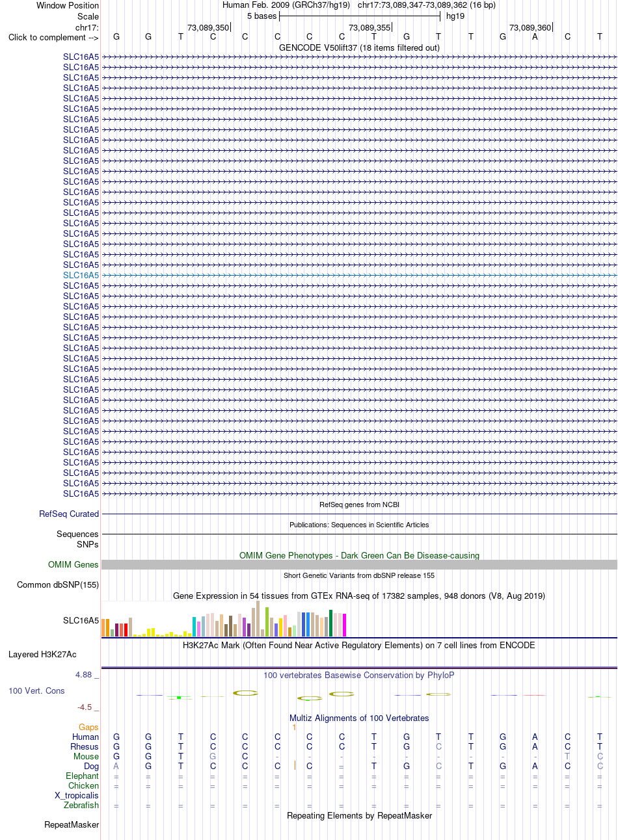Click the hg19 assembly text near the scale
The image size is (618, 840).
(x=455, y=16)
